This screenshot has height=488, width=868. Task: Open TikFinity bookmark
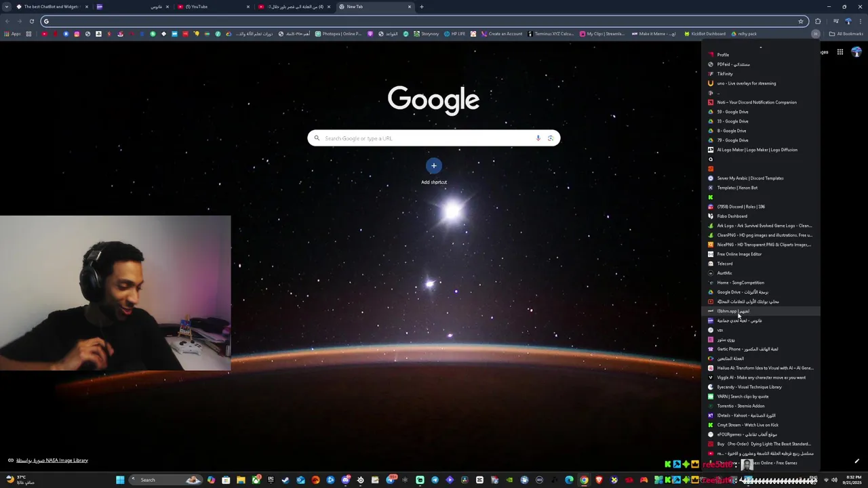click(x=761, y=74)
